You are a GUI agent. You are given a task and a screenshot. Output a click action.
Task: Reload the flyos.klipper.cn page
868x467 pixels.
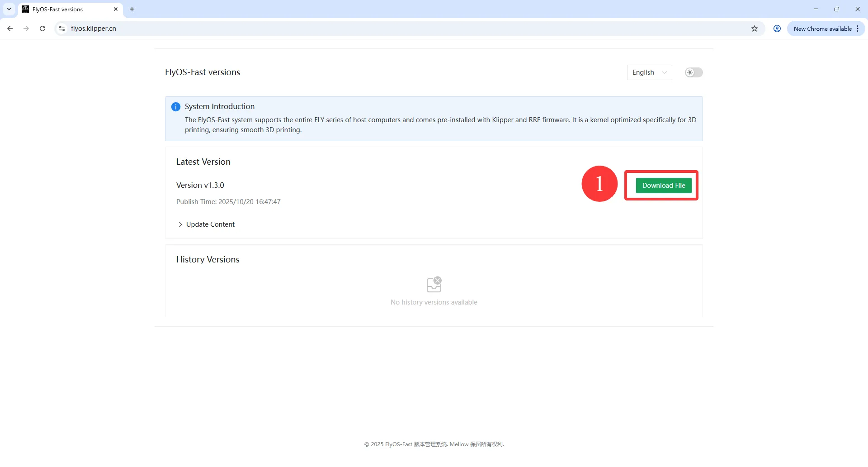click(x=42, y=29)
